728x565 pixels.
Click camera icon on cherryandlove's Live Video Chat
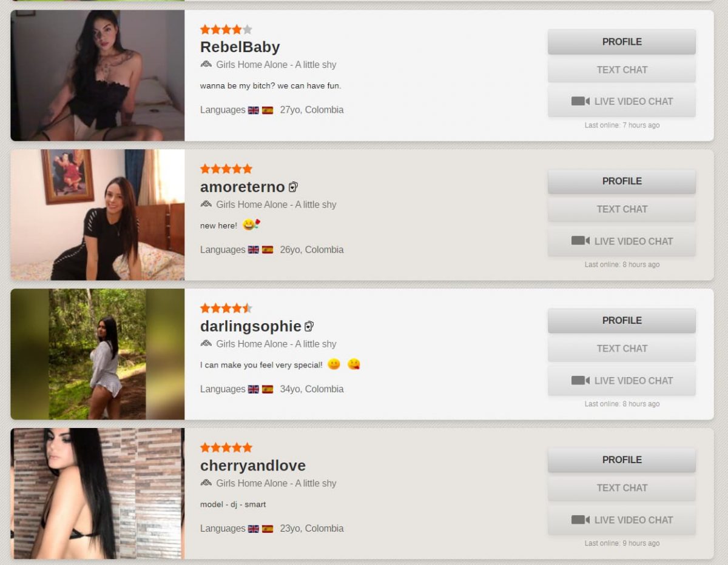[x=580, y=520]
